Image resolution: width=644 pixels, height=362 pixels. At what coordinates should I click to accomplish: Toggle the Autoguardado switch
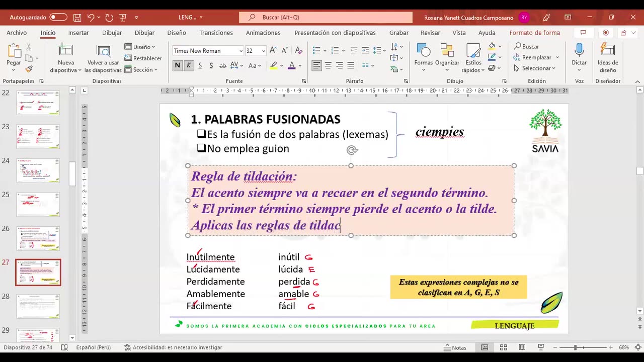coord(58,17)
